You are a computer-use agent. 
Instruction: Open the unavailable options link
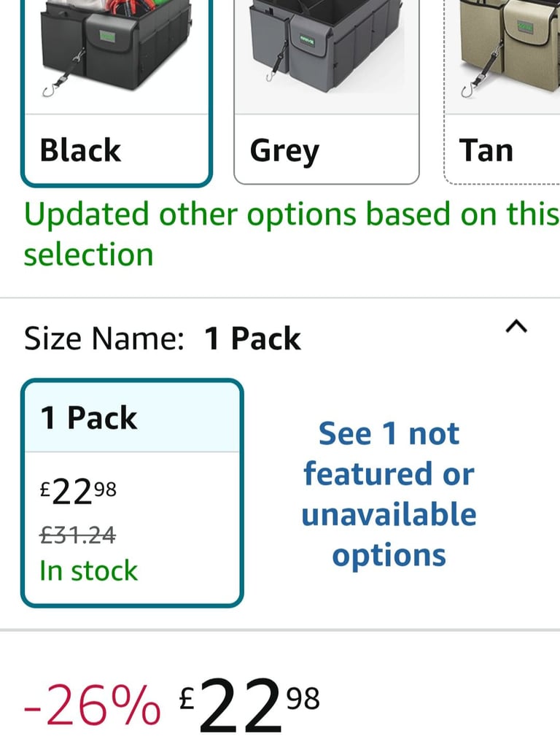389,494
